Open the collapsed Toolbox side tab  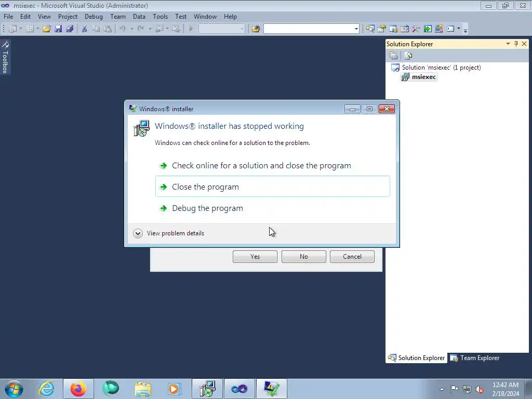(x=5, y=57)
